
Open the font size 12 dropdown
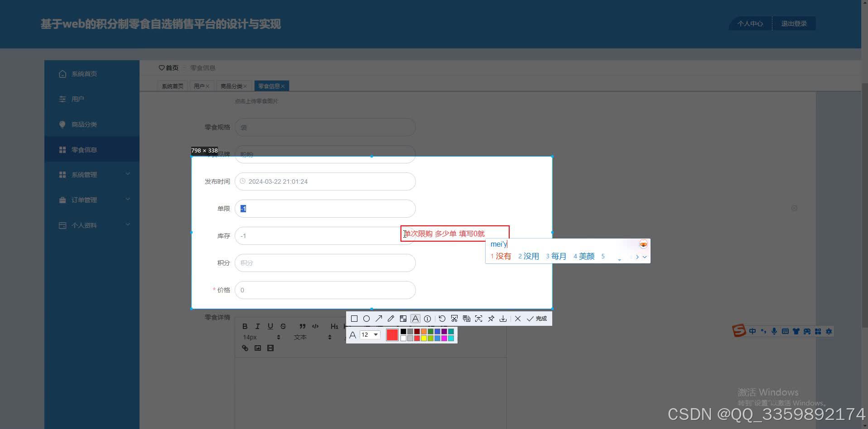pyautogui.click(x=370, y=335)
